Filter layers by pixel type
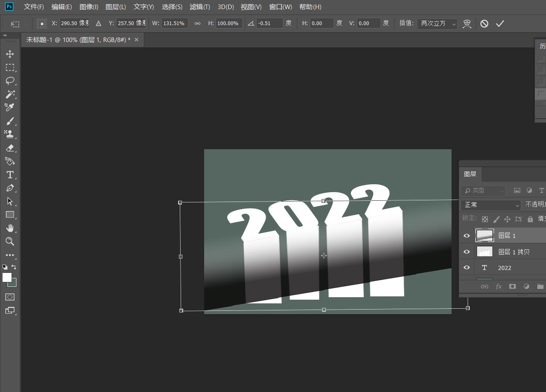The image size is (546, 392). (517, 190)
